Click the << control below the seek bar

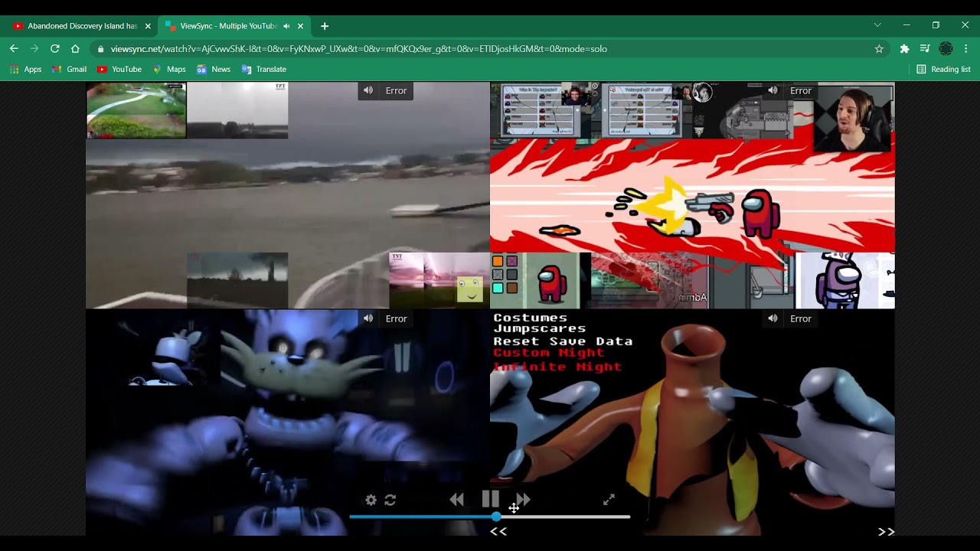[498, 531]
